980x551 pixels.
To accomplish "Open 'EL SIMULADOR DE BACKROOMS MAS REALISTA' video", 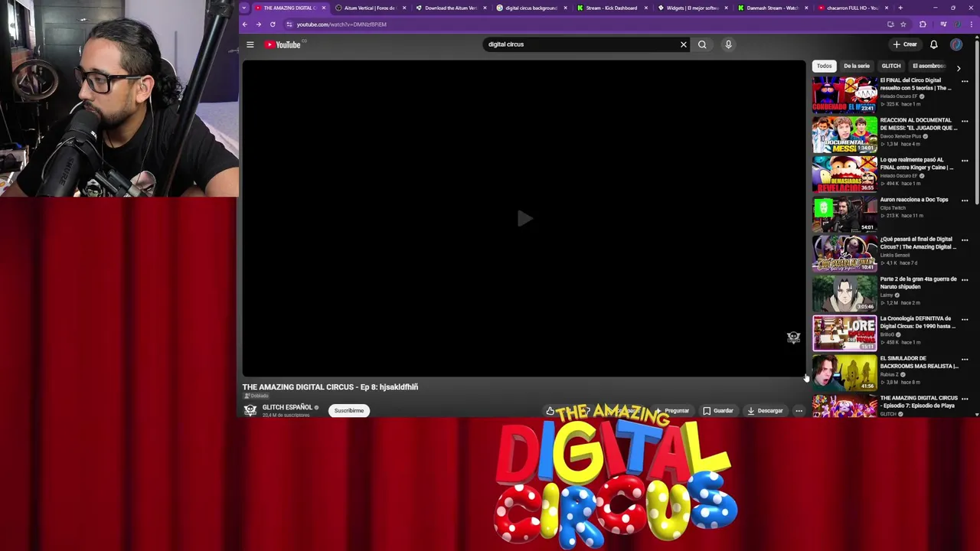I will (x=919, y=363).
